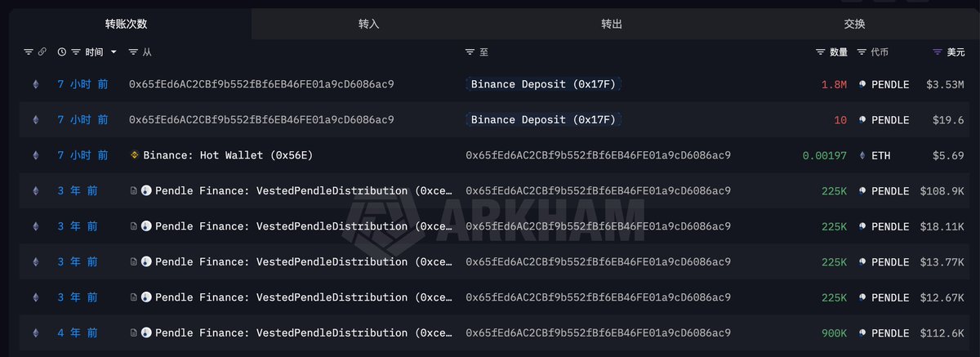Switch to the 转出 tab
Image resolution: width=980 pixels, height=357 pixels.
(x=611, y=25)
